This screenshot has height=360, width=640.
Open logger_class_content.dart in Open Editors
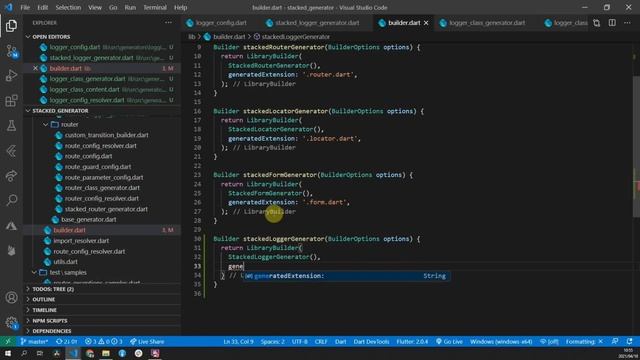point(84,89)
